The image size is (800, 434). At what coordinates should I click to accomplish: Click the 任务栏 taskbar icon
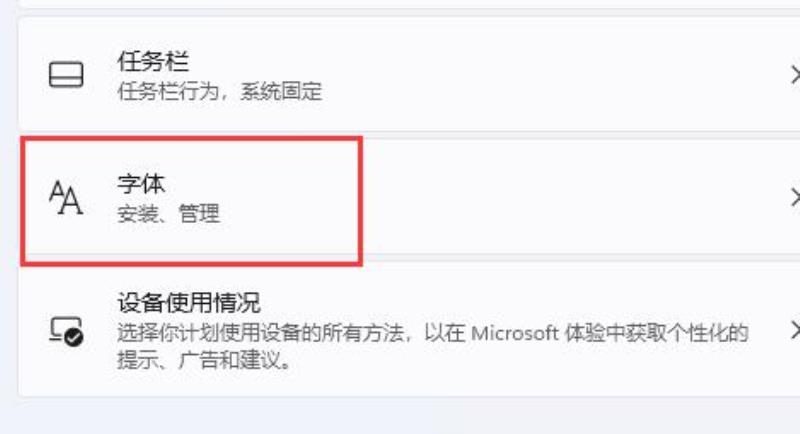(x=66, y=75)
